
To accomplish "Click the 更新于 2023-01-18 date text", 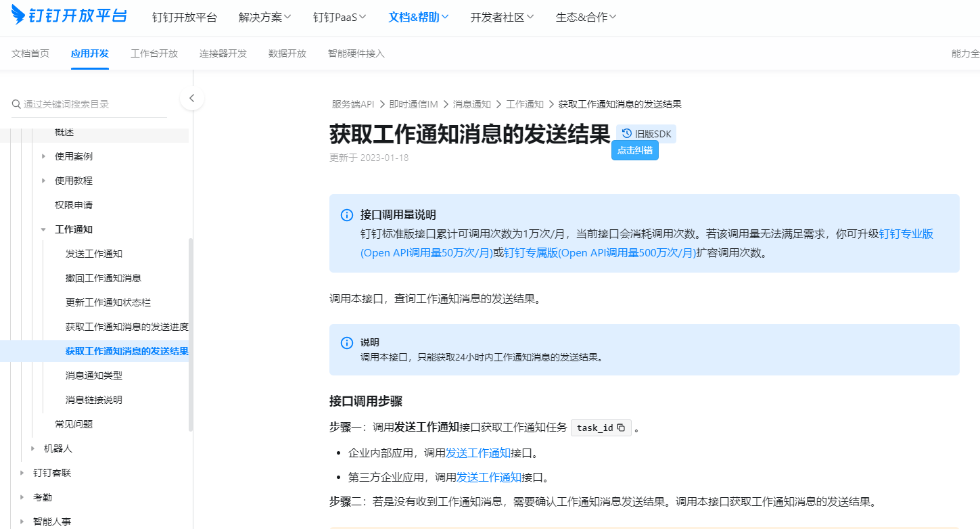I will 369,158.
